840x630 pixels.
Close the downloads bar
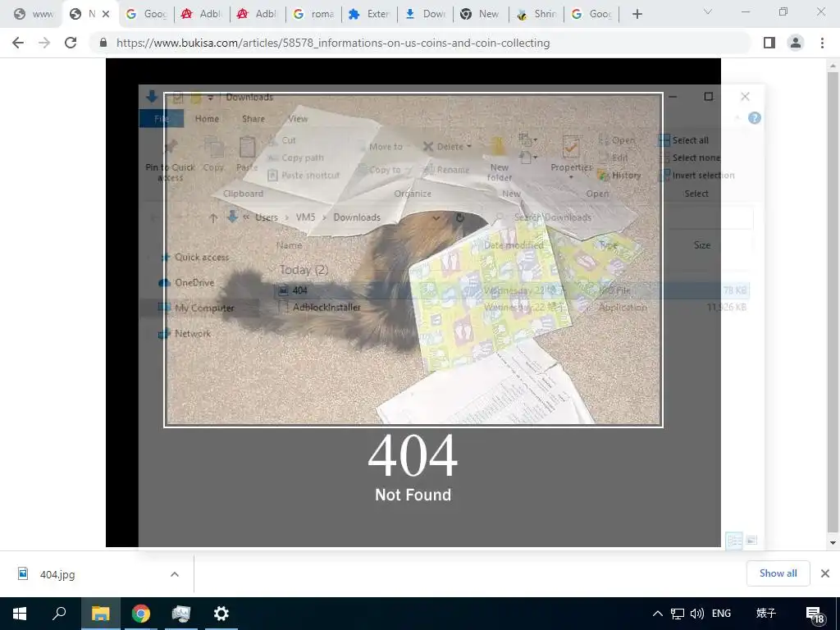point(825,573)
